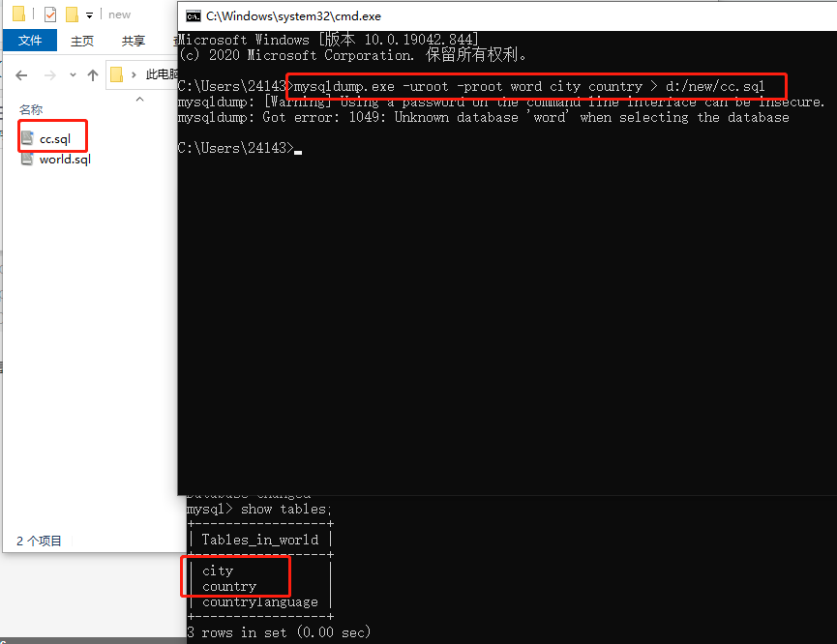
Task: Select the cc.sql file icon
Action: (28, 138)
